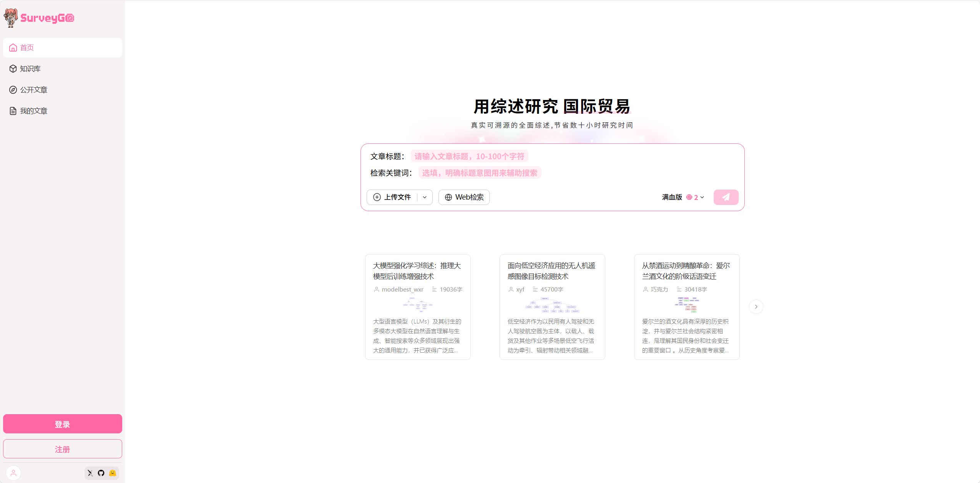980x483 pixels.
Task: Open the 面向低空经济应用的无人机 article card
Action: coord(552,307)
